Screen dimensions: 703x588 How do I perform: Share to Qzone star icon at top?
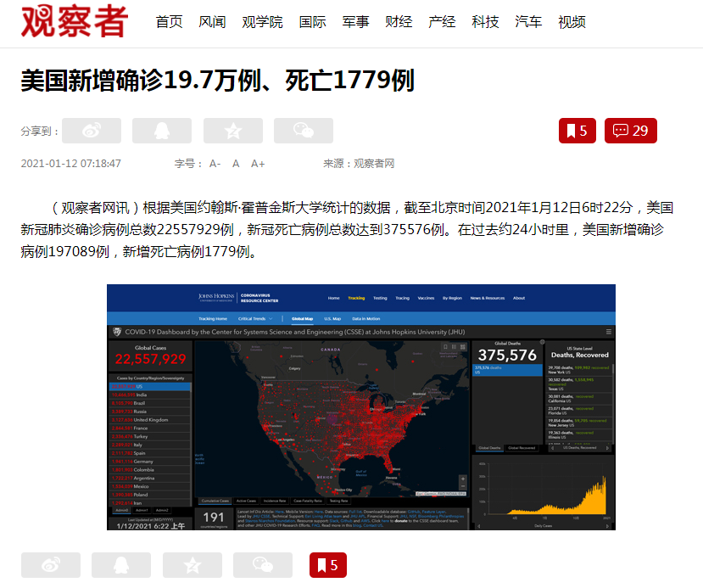(x=233, y=131)
